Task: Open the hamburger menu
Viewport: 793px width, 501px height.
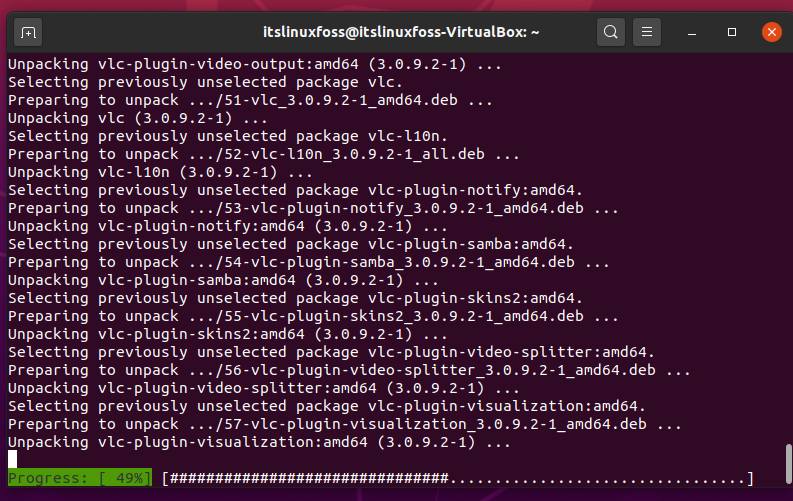Action: coord(646,32)
